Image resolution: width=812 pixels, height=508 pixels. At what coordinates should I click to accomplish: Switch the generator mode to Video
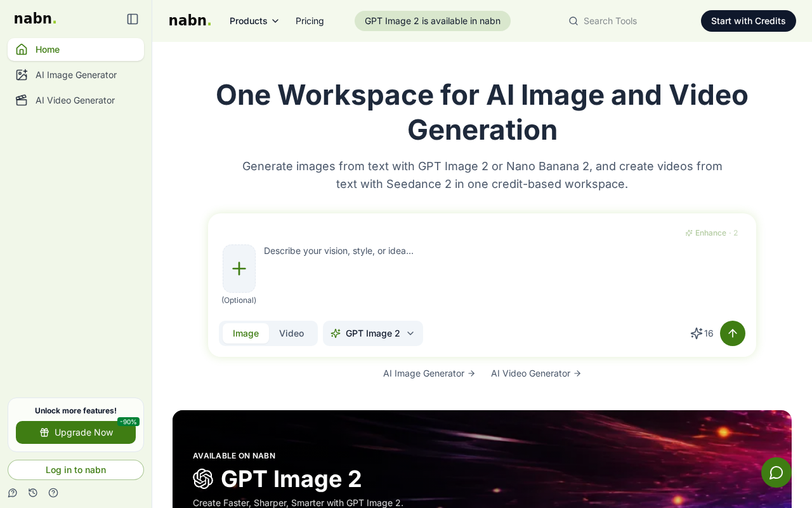pos(292,333)
